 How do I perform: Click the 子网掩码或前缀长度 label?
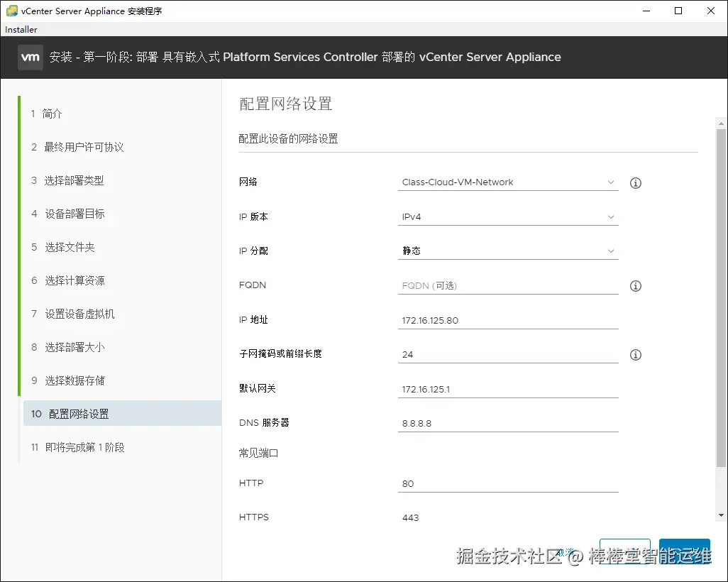pyautogui.click(x=280, y=354)
